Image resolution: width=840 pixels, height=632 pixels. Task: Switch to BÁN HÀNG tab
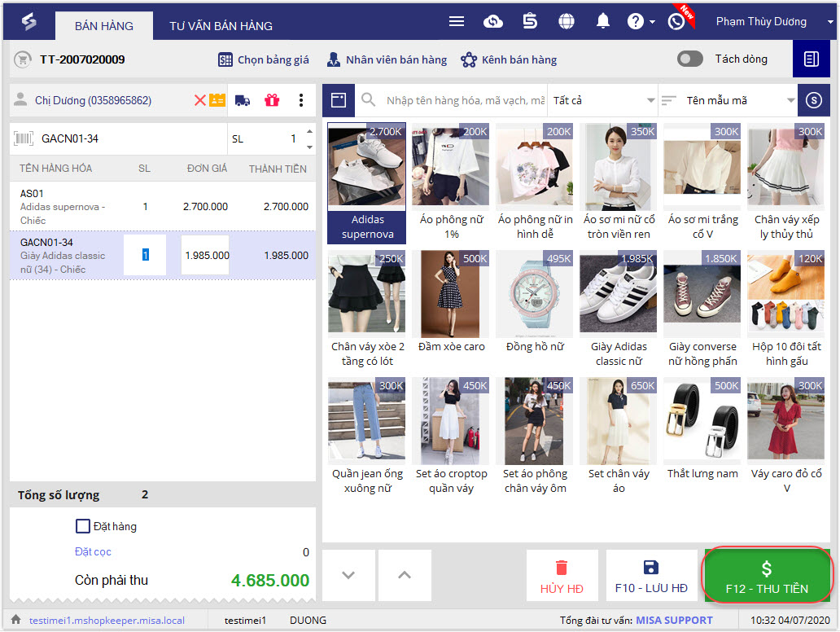pos(104,26)
